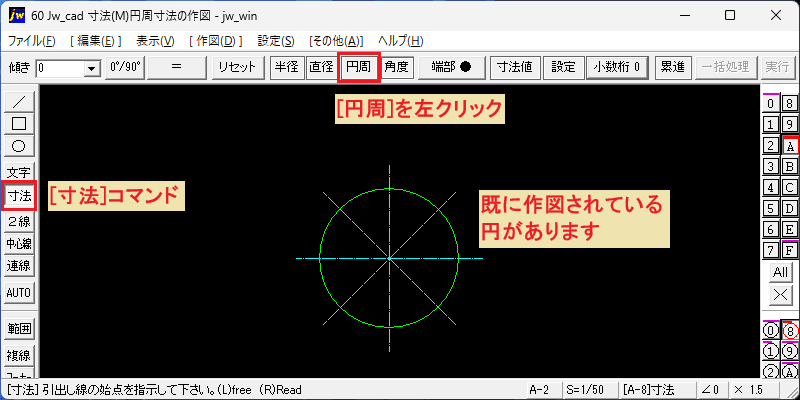Open the その他(A) menu
The width and height of the screenshot is (800, 400).
[336, 41]
